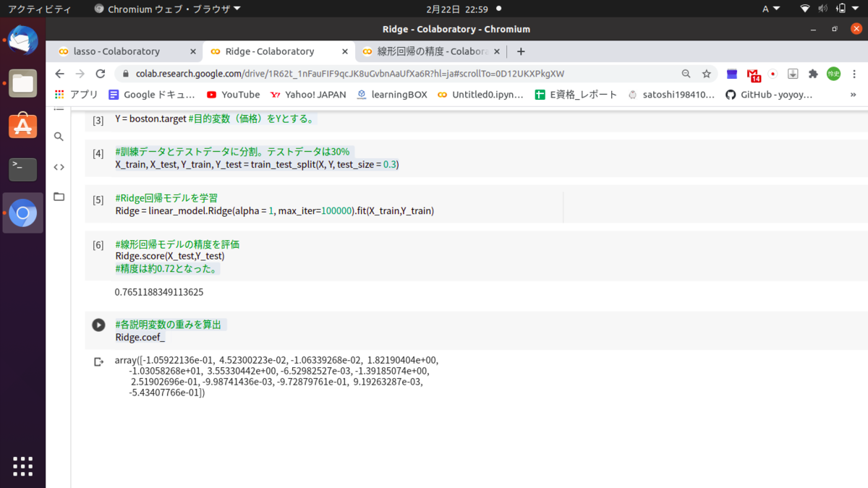Click the Ridge.score(X_test,Y_test) line

point(170,256)
